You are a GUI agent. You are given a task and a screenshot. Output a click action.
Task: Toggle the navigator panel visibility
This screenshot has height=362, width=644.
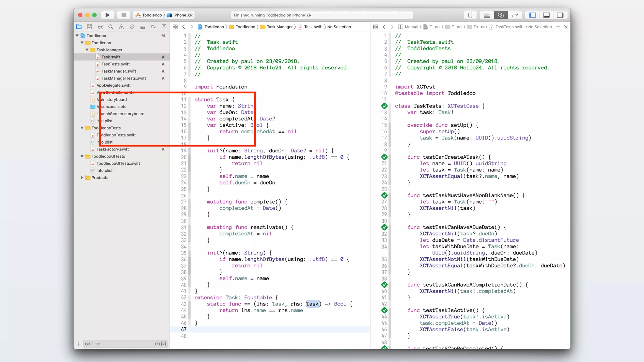532,15
